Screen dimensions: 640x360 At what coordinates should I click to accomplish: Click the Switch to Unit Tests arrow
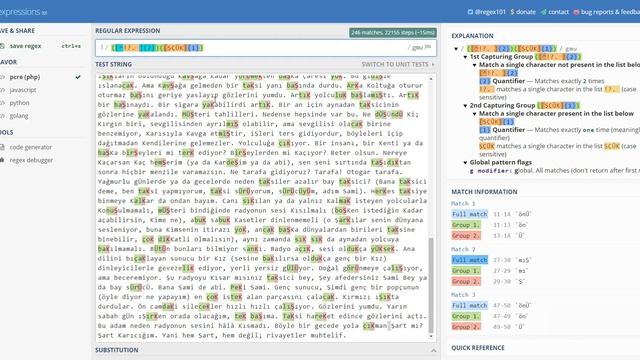(433, 64)
